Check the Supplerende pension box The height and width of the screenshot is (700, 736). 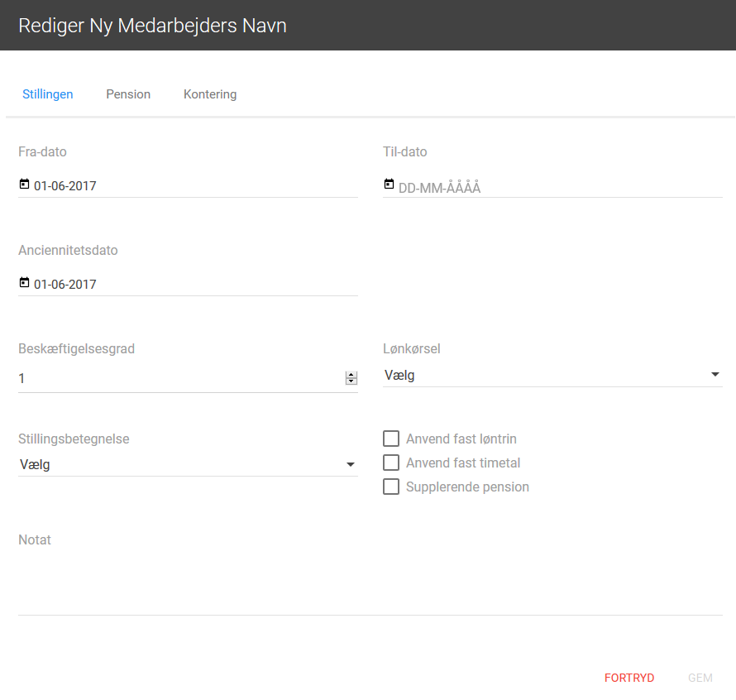391,487
